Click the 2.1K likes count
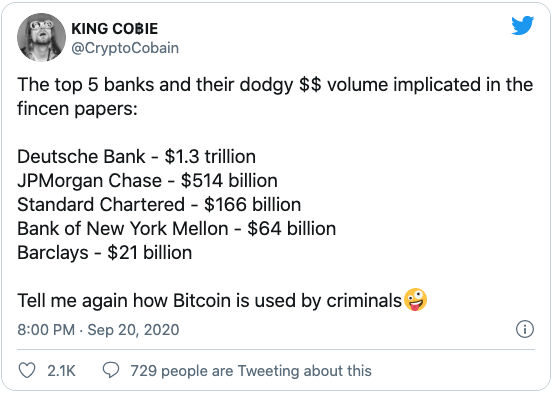This screenshot has height=394, width=554. pyautogui.click(x=61, y=371)
